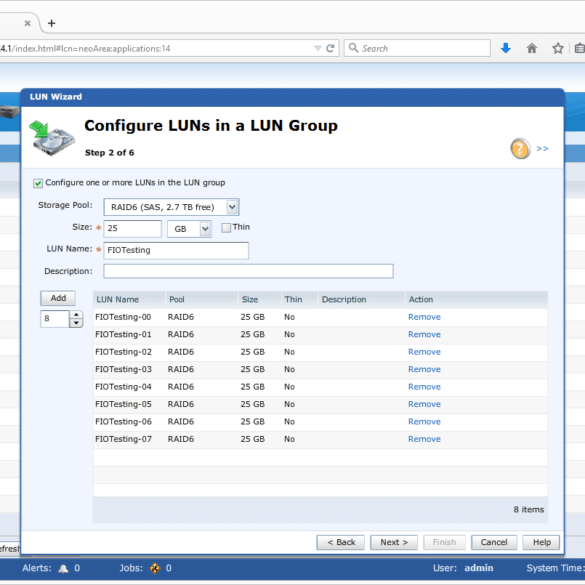The width and height of the screenshot is (585, 585).
Task: Click the Jobs icon in status bar
Action: click(x=155, y=568)
